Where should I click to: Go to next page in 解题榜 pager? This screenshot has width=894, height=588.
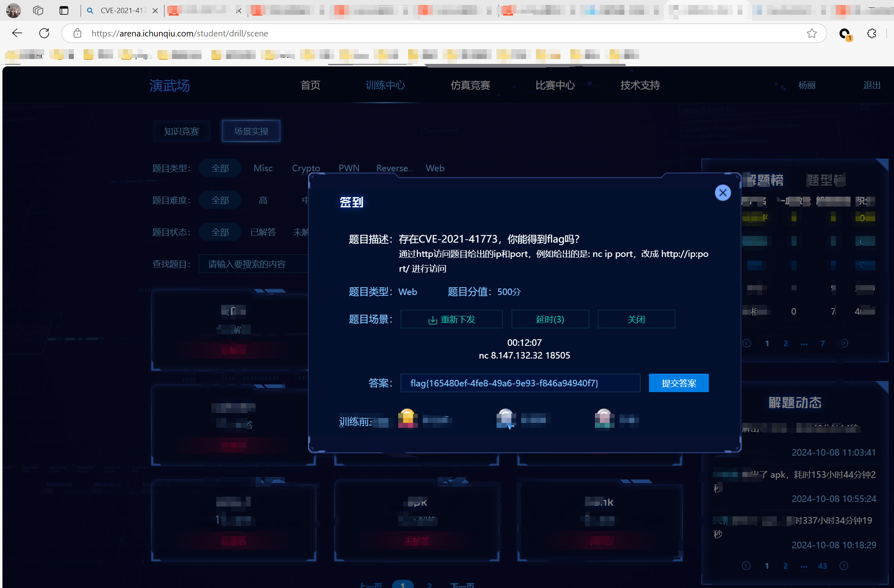click(x=844, y=343)
